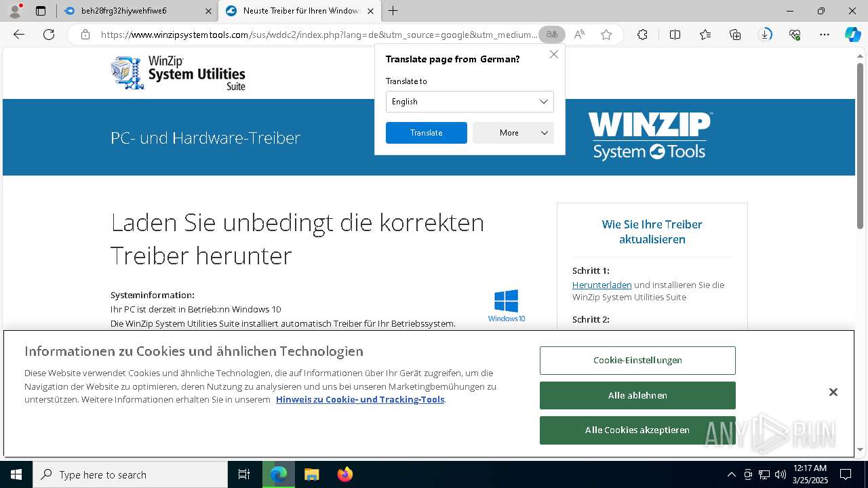
Task: Open Hinweis zu Cookie- und Tracking-Tools link
Action: pyautogui.click(x=360, y=399)
